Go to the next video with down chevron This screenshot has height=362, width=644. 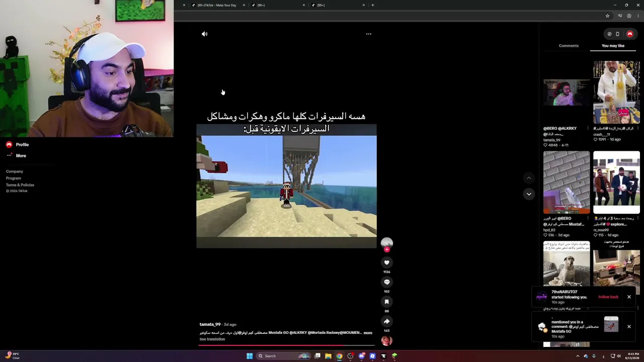529,194
